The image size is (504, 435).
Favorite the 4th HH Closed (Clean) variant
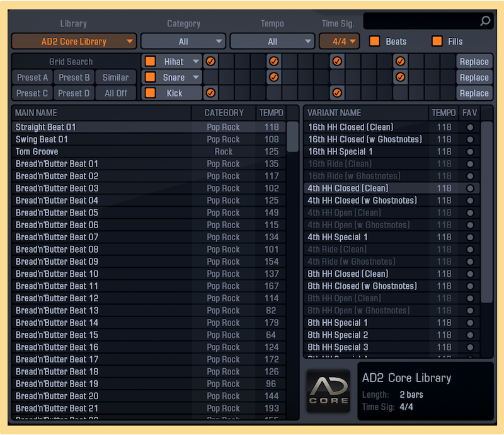(x=470, y=188)
